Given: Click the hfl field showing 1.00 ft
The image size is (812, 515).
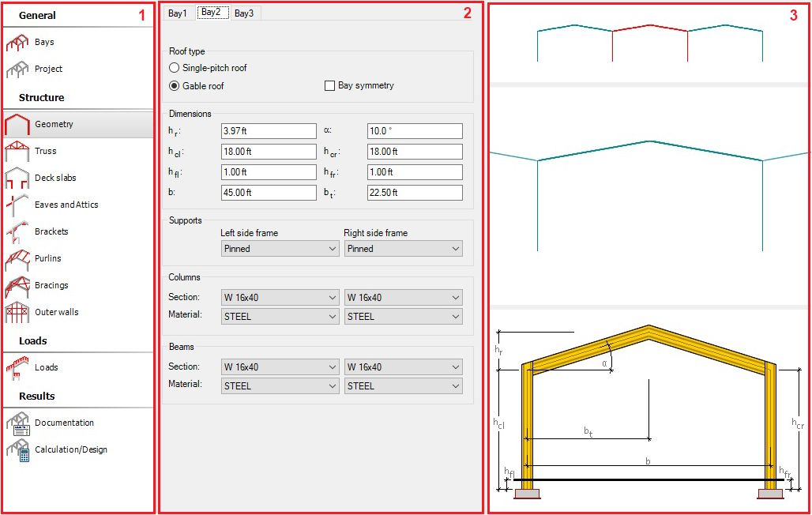Looking at the screenshot, I should [269, 172].
